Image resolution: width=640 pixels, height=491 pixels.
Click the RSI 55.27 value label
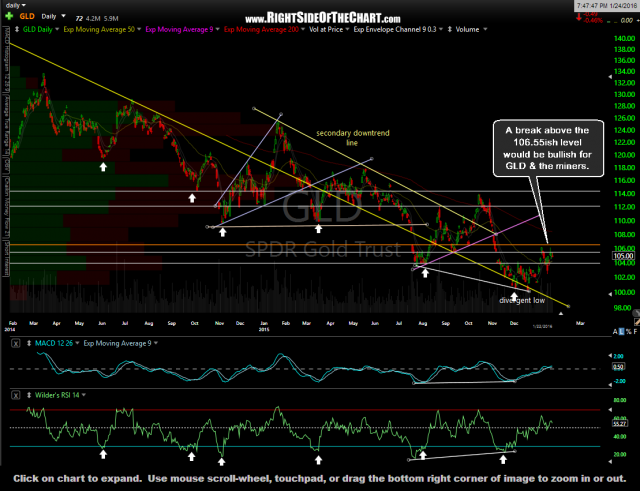[x=620, y=424]
